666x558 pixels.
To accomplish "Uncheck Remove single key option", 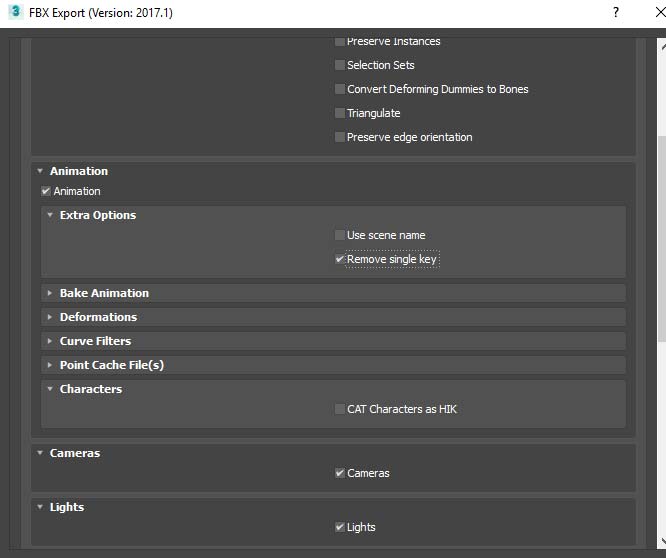I will click(339, 259).
